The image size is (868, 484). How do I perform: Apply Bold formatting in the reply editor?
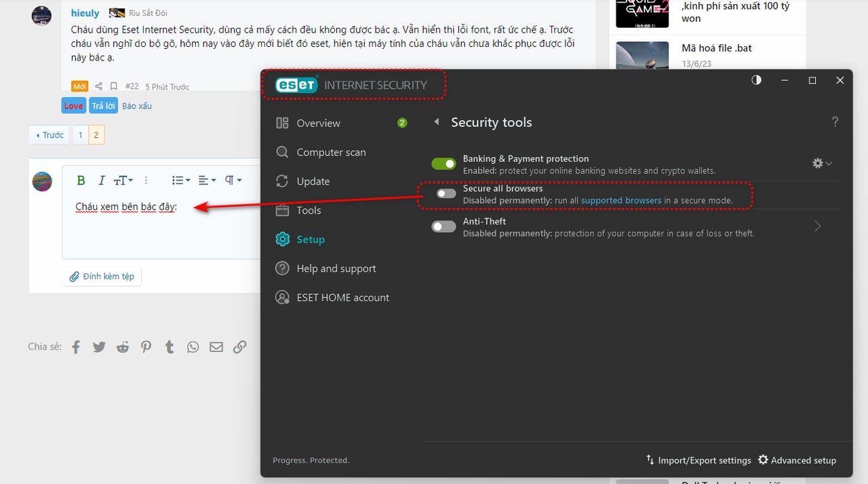point(81,180)
